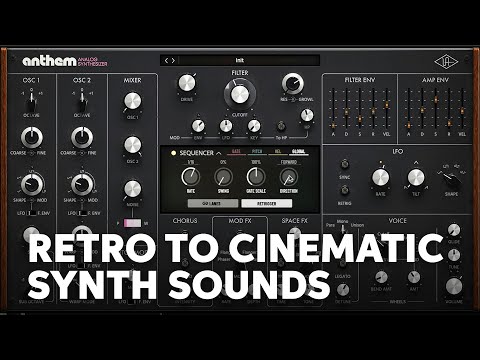Click the LFO Rate knob
The image size is (480, 360).
coord(380,177)
